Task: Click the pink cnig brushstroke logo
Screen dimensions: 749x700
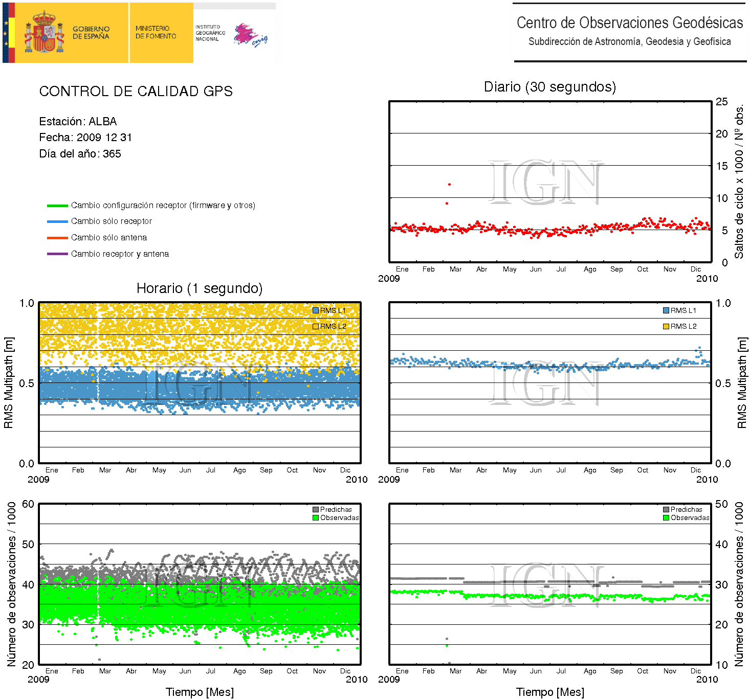Action: (249, 35)
